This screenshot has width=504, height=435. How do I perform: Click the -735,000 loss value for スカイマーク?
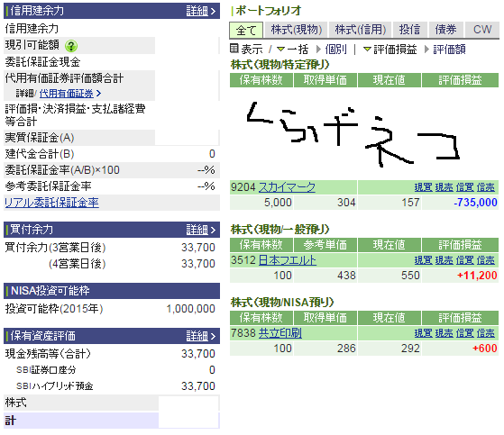tap(475, 203)
